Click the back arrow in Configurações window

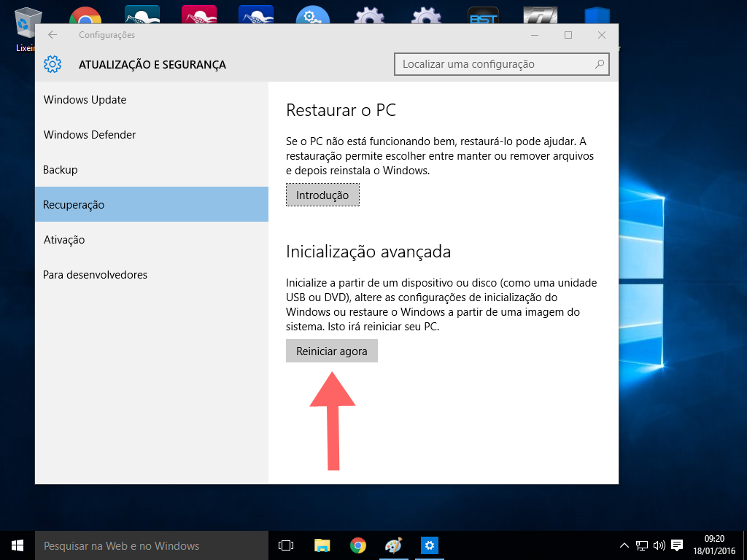pos(53,35)
